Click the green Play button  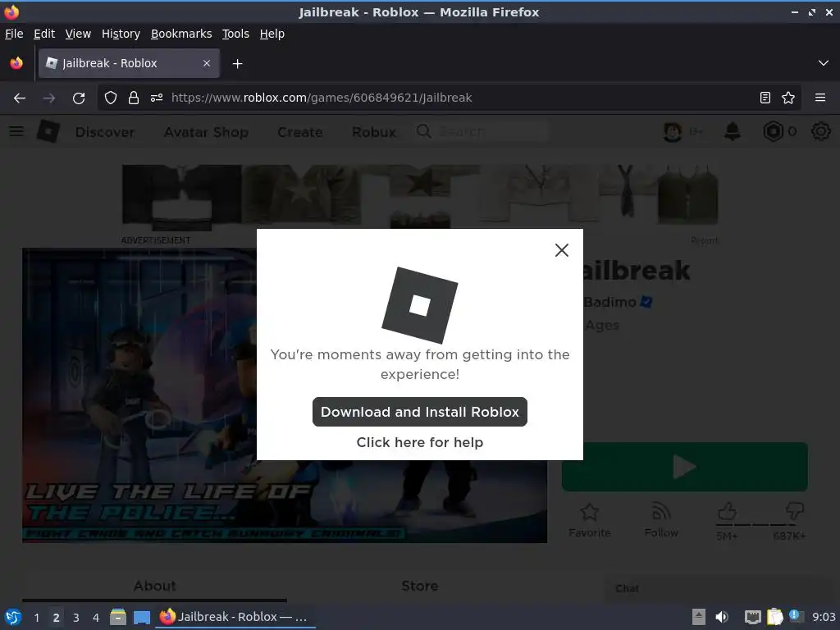(685, 467)
